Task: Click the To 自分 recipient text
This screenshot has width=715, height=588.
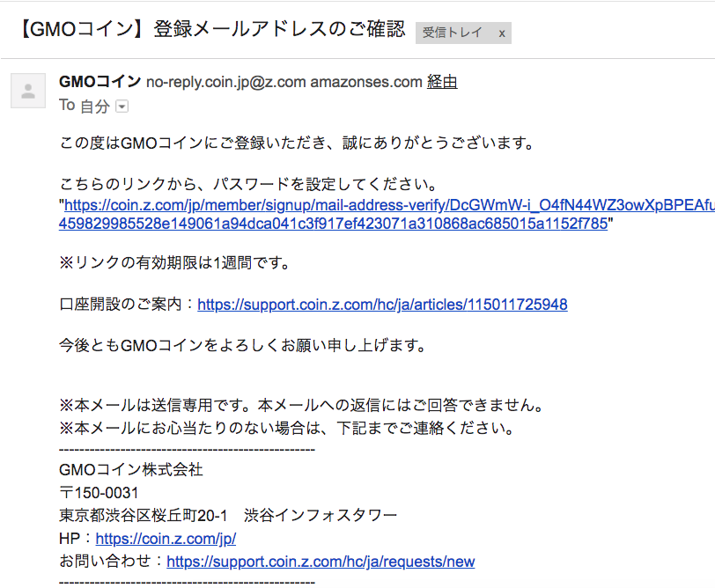Action: pyautogui.click(x=85, y=106)
